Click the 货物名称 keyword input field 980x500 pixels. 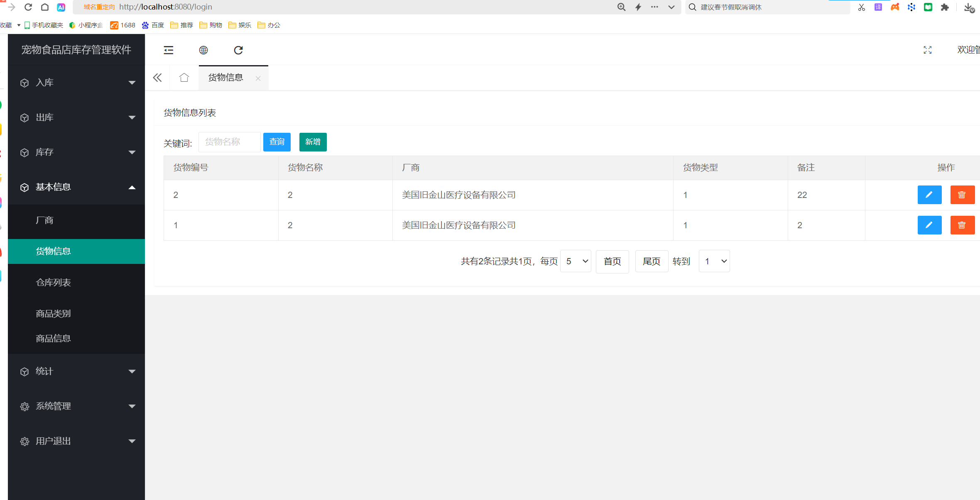229,142
